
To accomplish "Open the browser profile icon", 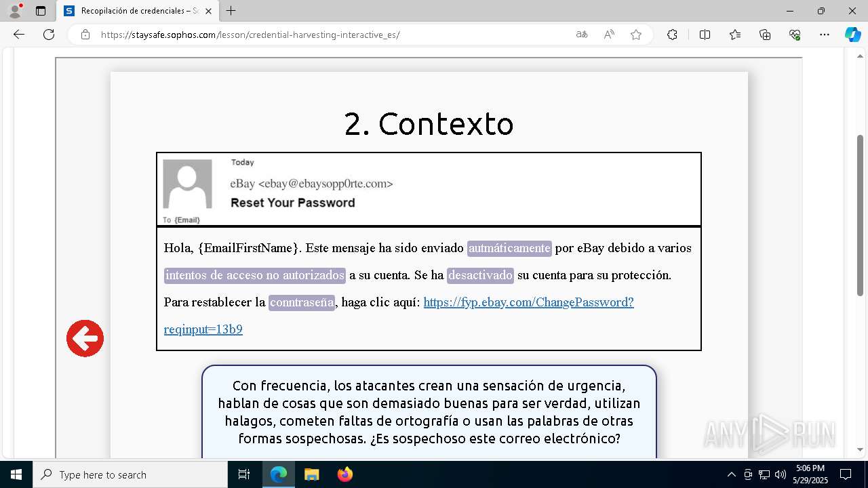I will 15,11.
